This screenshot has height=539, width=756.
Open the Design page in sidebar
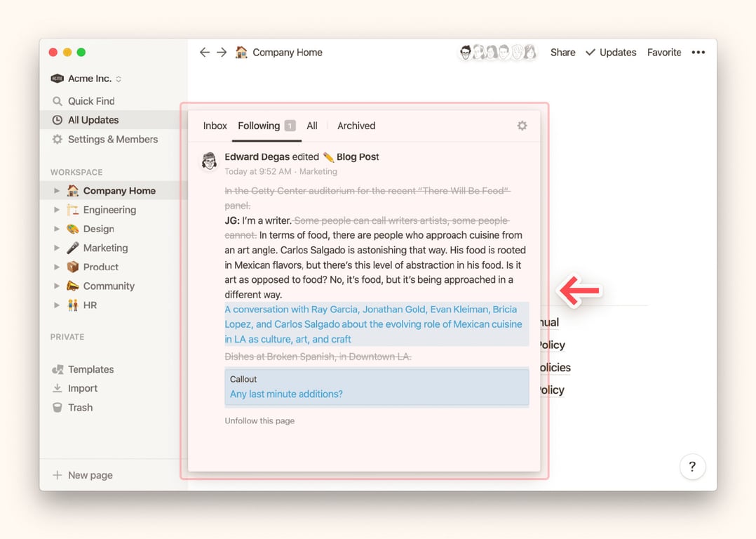(x=98, y=229)
